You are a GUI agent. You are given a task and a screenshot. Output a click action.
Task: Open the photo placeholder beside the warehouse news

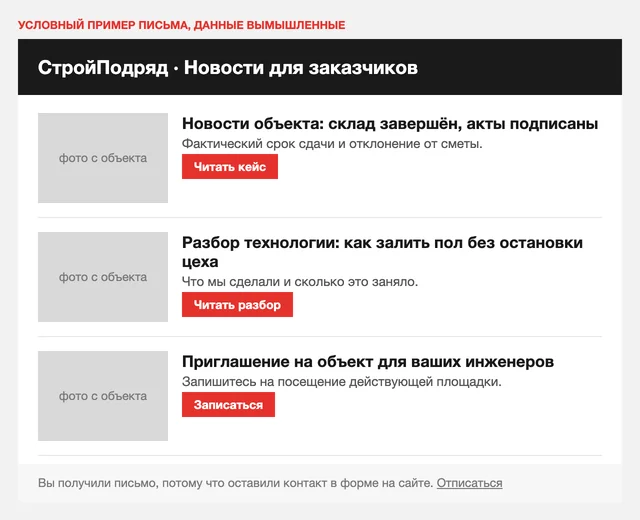(x=103, y=158)
